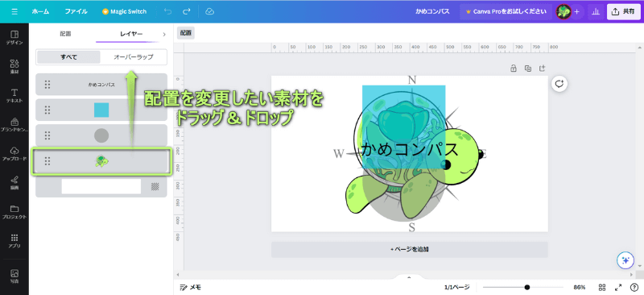Open the テキスト sidebar panel
Image resolution: width=644 pixels, height=295 pixels.
[x=14, y=95]
